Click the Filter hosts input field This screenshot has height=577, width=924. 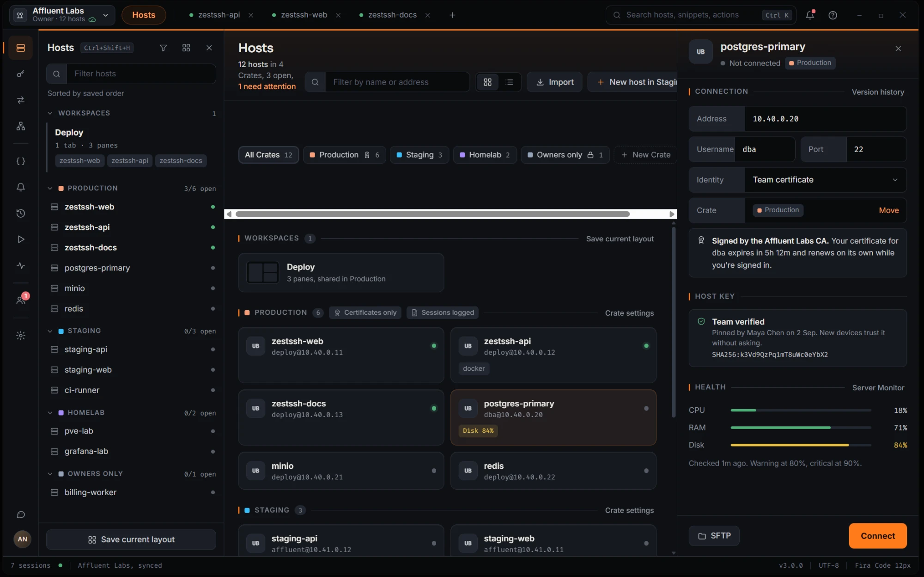[131, 74]
